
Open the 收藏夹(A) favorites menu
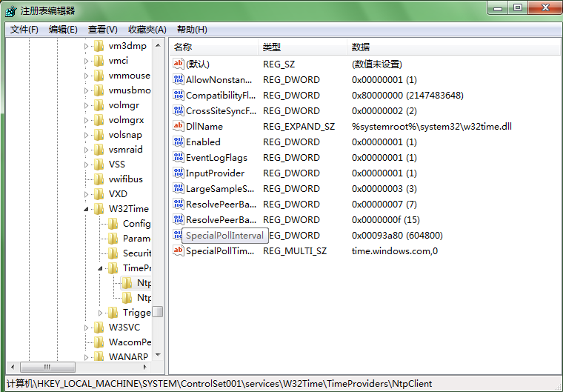[x=147, y=30]
